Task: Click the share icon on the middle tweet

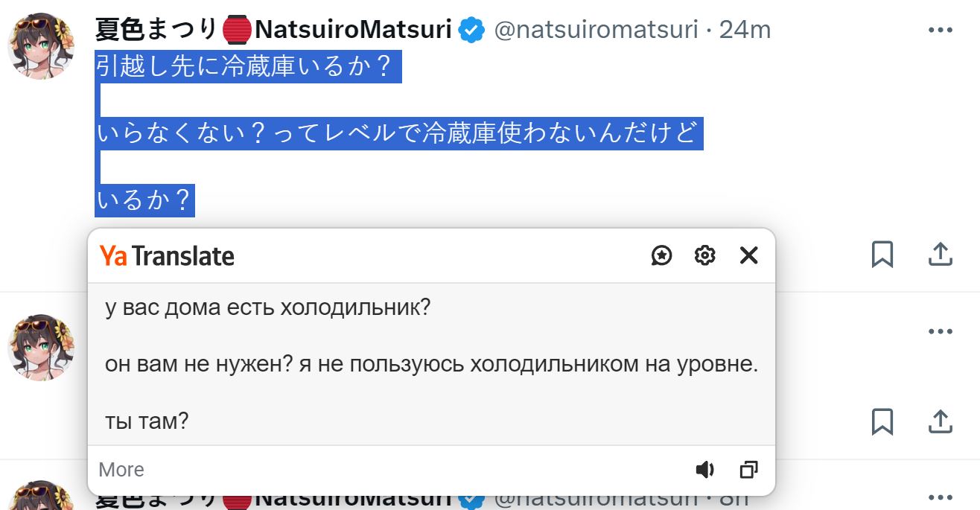Action: pos(941,421)
